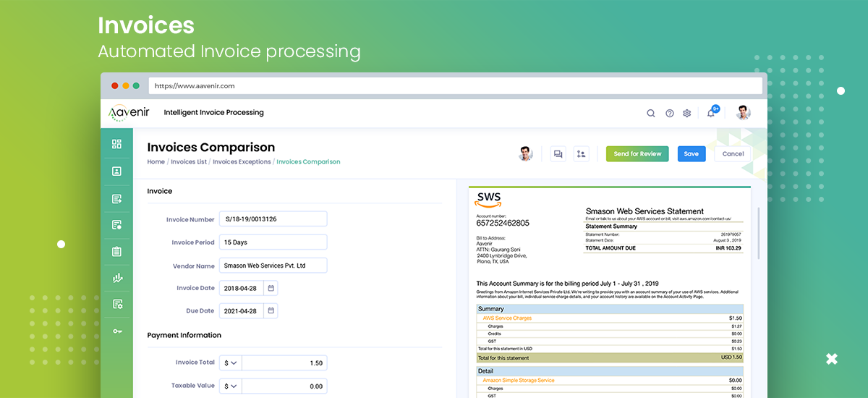
Task: Click the invoice preview vertical scrollbar
Action: tap(758, 233)
